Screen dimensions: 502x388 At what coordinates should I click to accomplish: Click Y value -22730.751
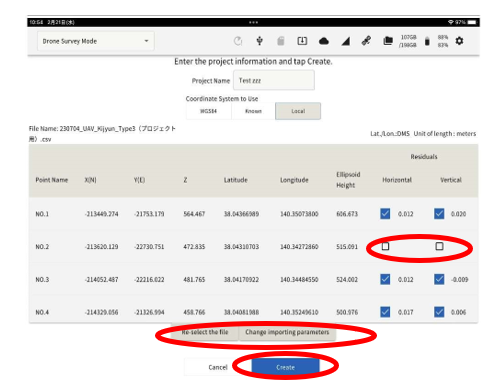pyautogui.click(x=149, y=247)
